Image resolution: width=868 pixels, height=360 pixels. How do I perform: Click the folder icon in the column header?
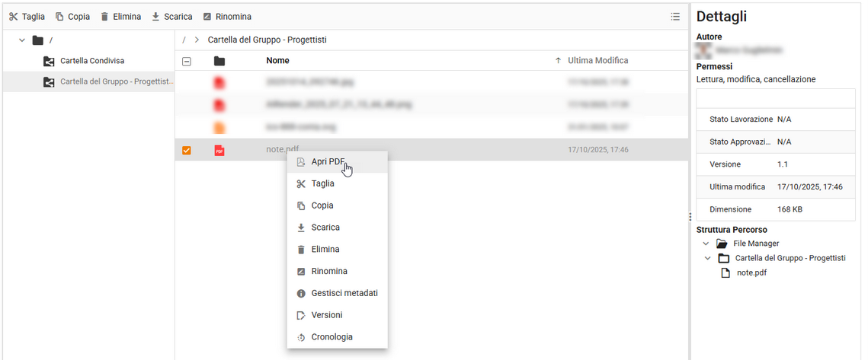219,61
